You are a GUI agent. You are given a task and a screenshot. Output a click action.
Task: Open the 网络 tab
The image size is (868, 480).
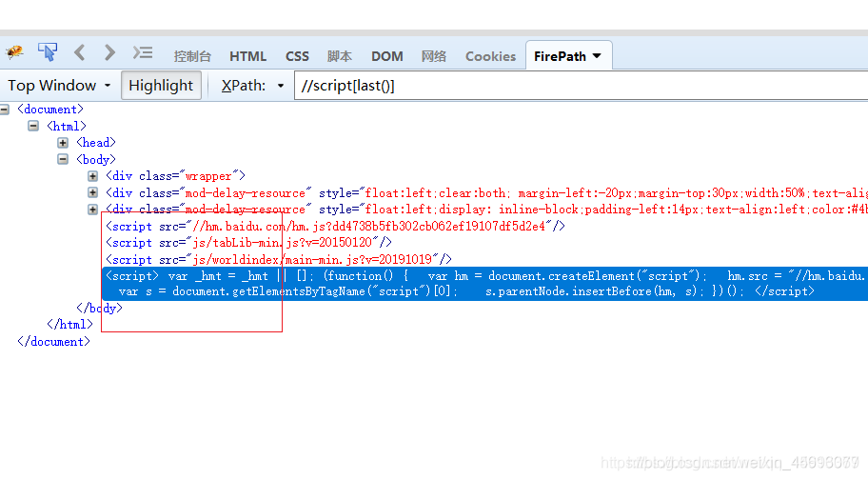click(433, 56)
